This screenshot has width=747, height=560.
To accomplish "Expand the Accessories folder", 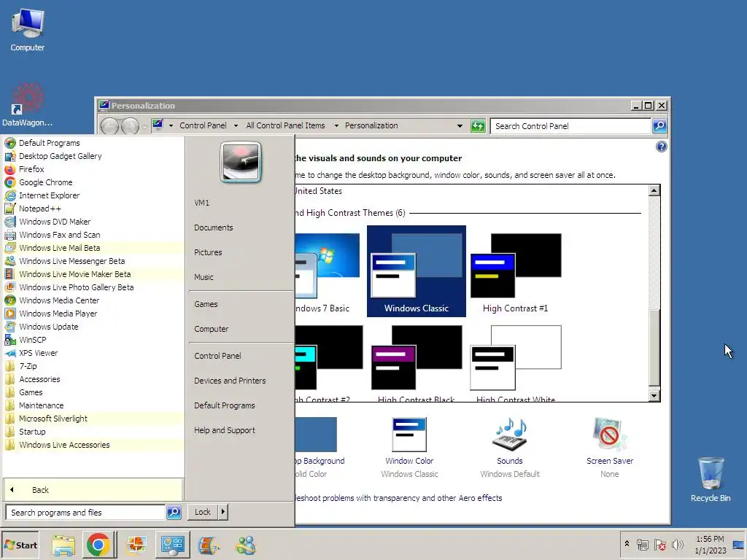I will pyautogui.click(x=39, y=379).
